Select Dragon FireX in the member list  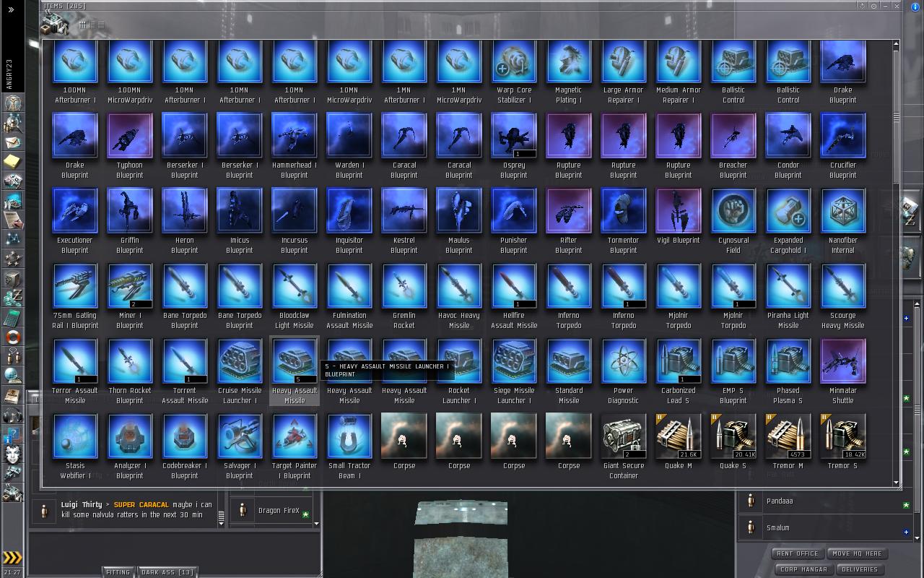pos(271,511)
